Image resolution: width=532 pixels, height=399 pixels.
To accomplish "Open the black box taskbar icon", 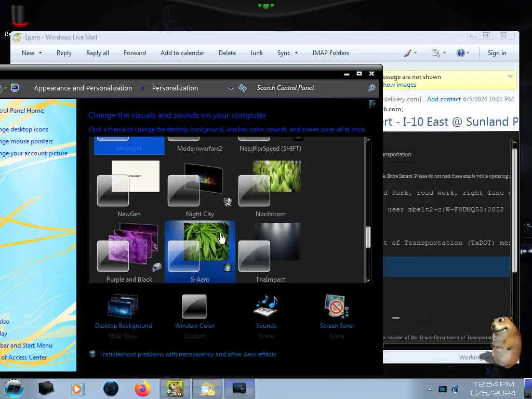I will (46, 389).
